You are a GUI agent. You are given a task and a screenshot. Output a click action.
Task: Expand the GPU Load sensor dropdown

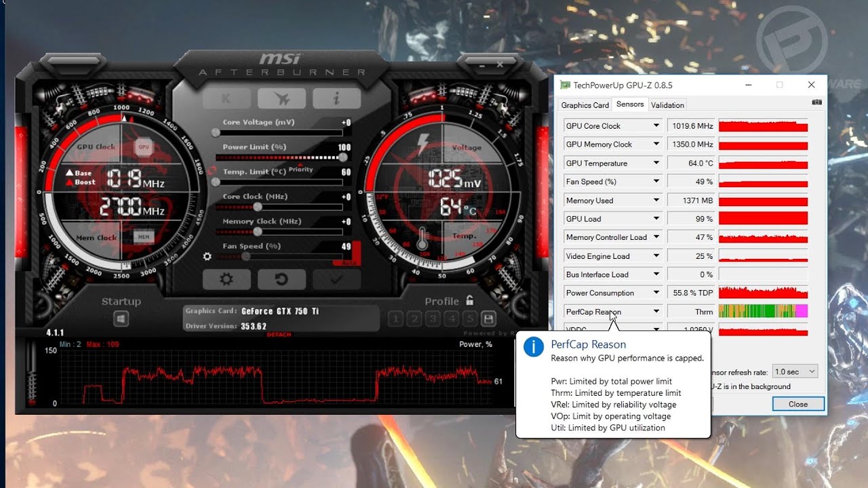point(656,219)
